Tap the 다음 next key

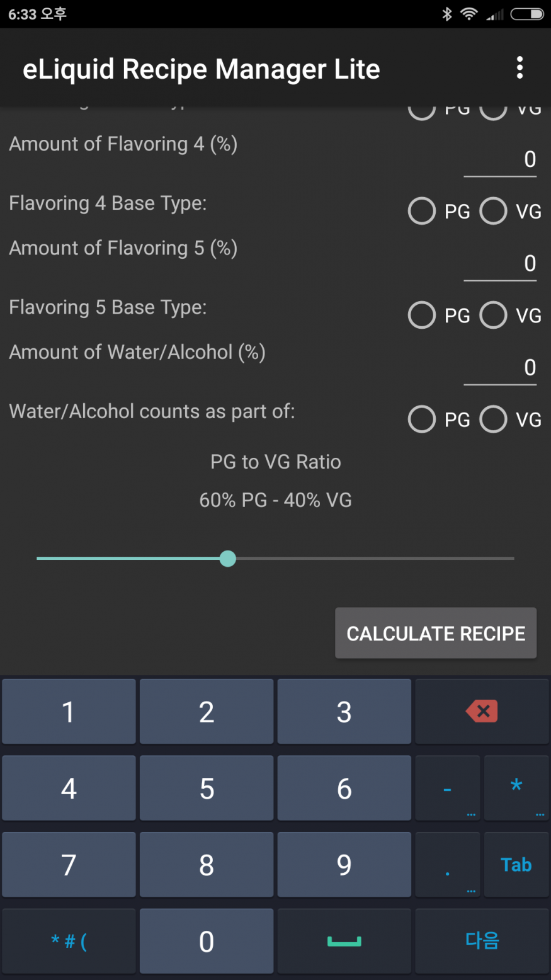[482, 941]
